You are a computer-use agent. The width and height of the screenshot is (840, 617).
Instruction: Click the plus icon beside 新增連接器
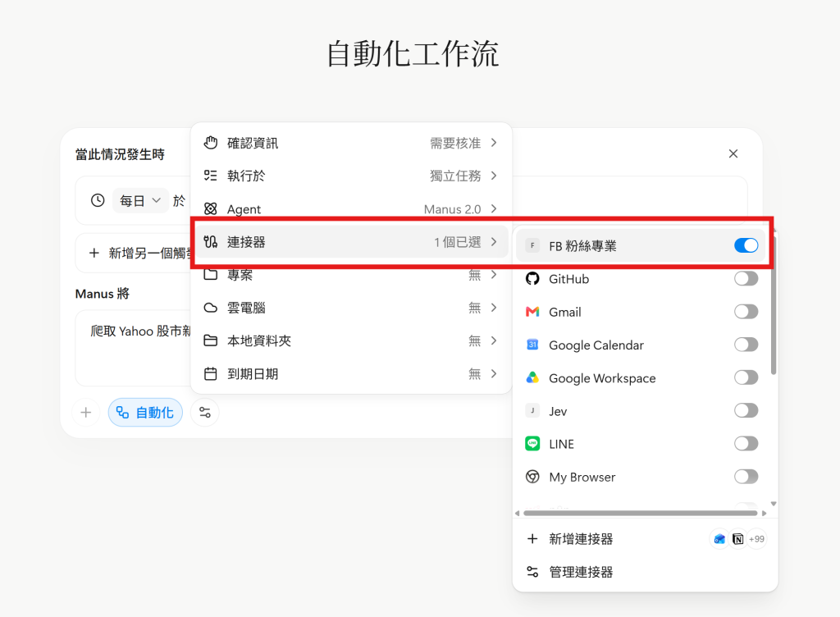point(532,539)
